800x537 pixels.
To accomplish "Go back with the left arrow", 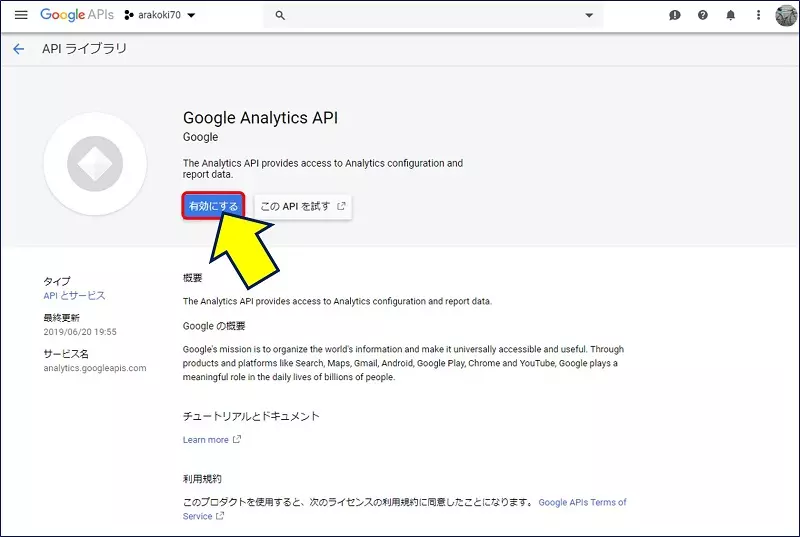I will (x=19, y=49).
